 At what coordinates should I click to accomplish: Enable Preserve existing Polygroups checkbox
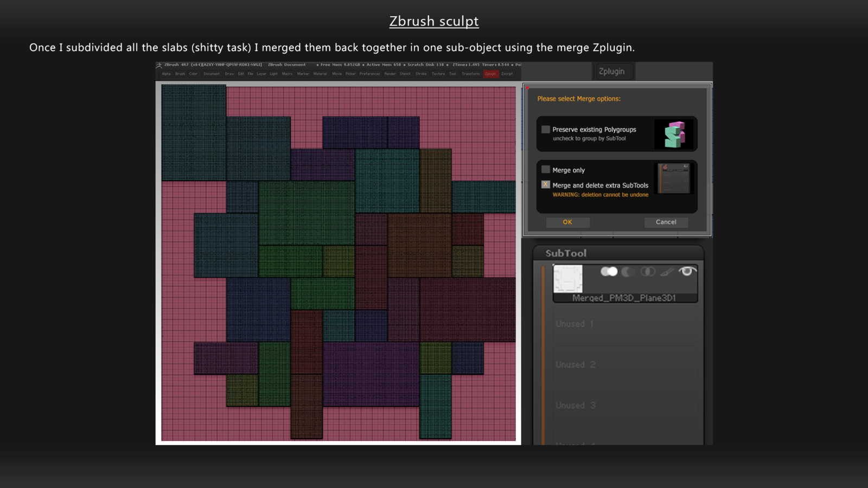546,130
